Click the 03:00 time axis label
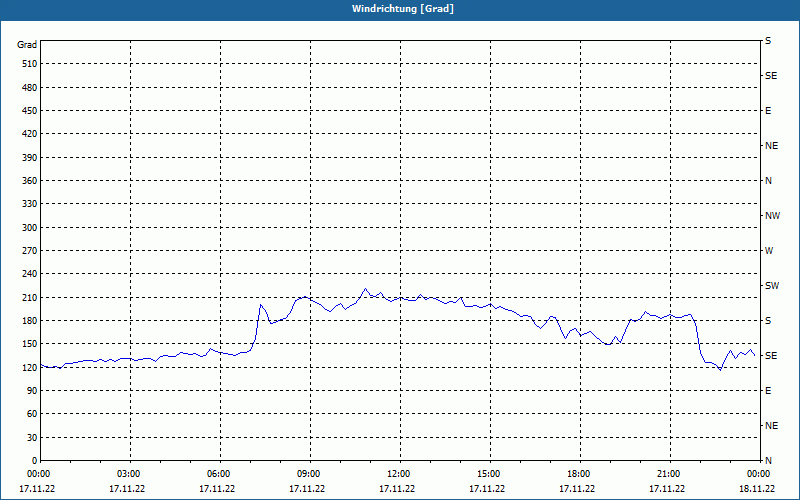Screen dimensions: 800x500 [131, 474]
